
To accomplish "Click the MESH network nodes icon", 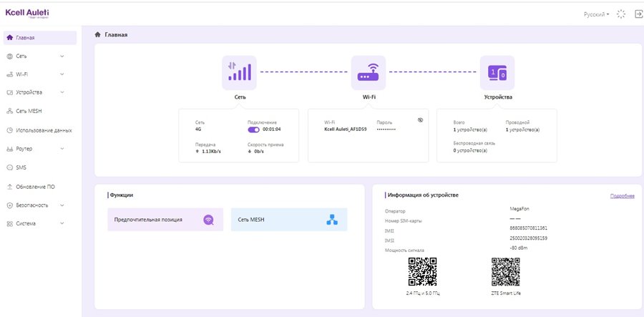I will pos(331,220).
